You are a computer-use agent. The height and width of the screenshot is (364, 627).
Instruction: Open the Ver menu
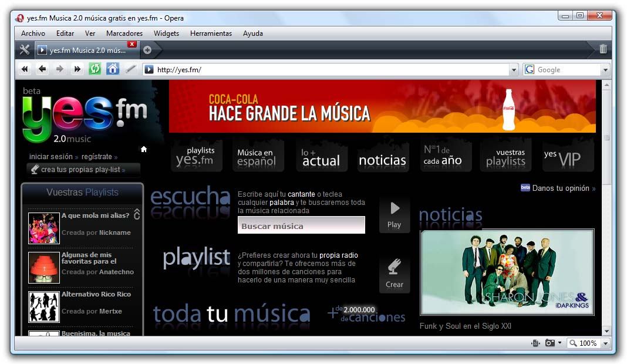tap(90, 33)
